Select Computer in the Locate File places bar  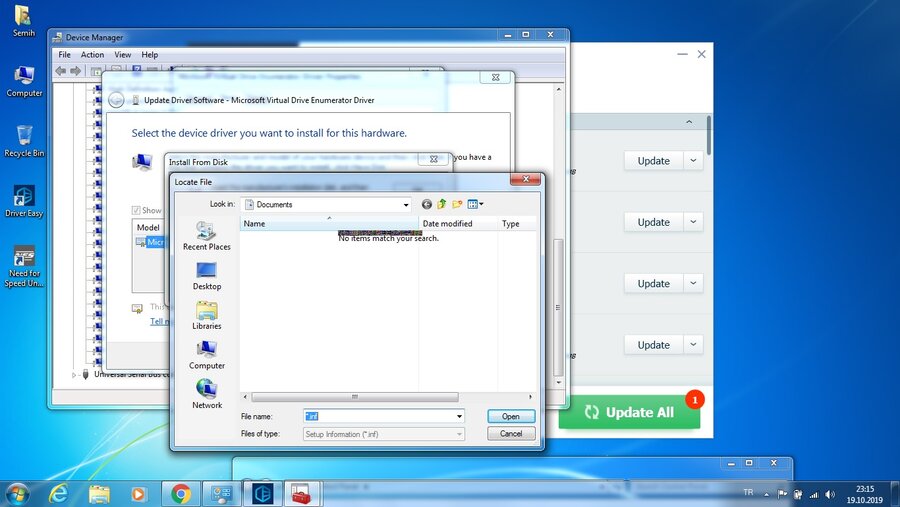click(x=207, y=355)
